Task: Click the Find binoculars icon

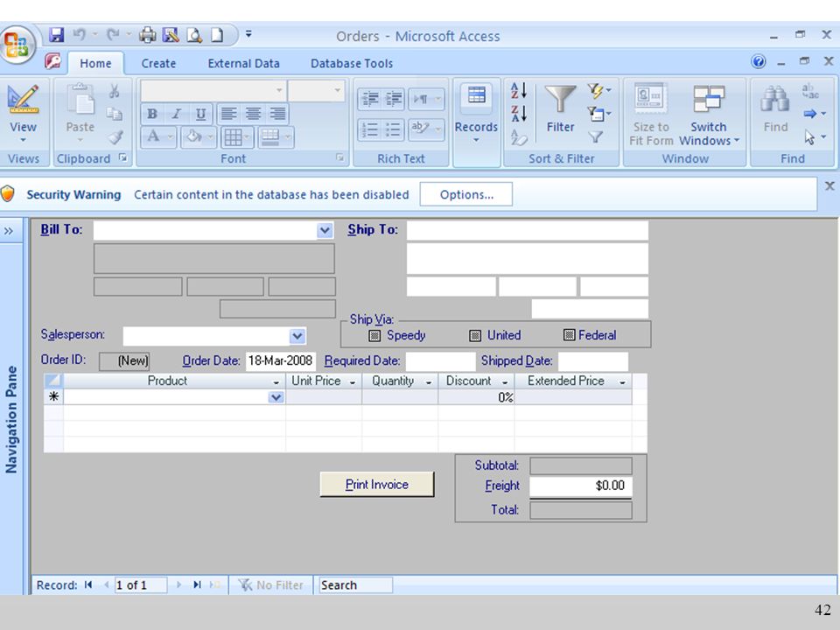Action: (775, 99)
